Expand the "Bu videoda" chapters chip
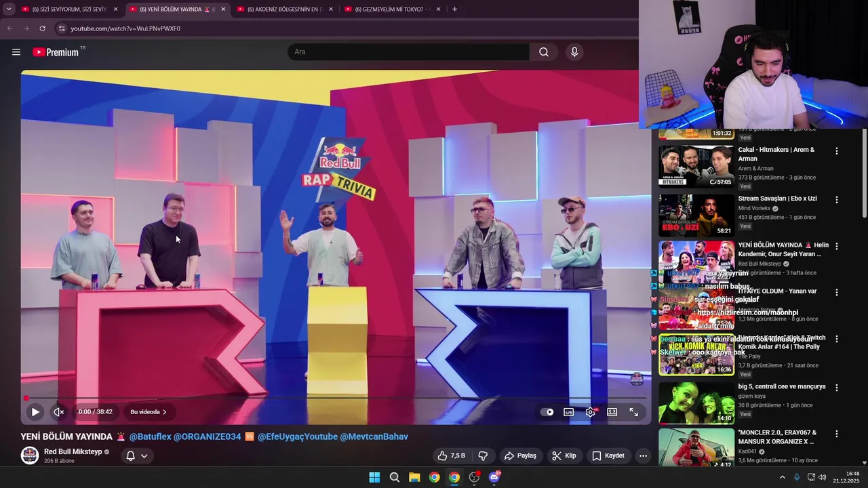The image size is (868, 488). (148, 411)
